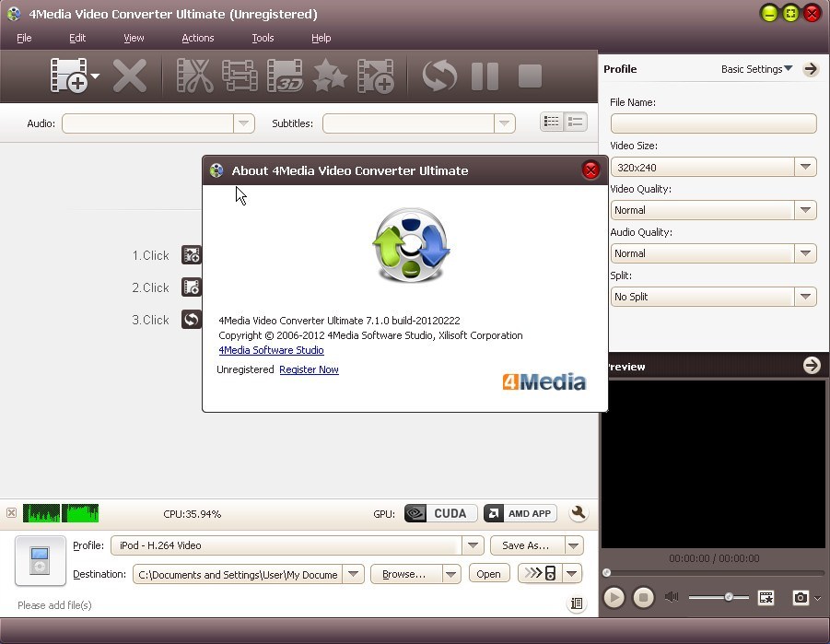Click the Stop conversion icon
830x644 pixels.
click(530, 76)
